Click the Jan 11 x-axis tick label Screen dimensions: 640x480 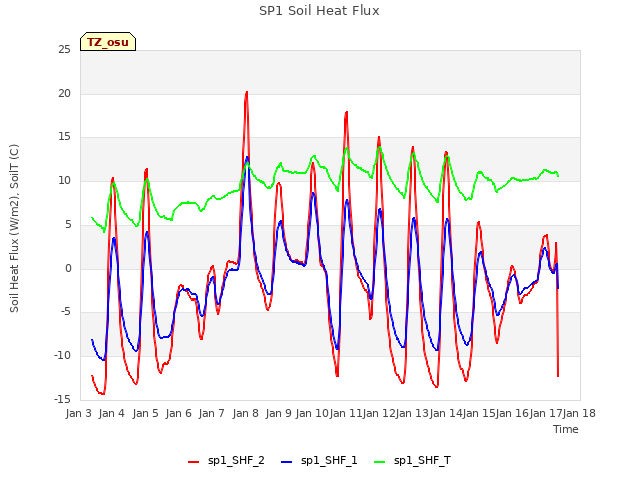coord(346,413)
